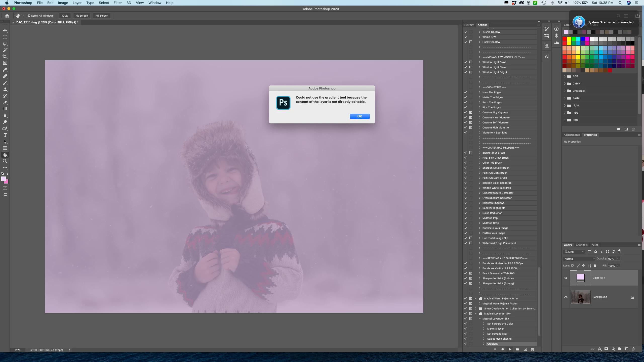644x362 pixels.
Task: Toggle Scroll All Windows checkbox
Action: [x=29, y=16]
